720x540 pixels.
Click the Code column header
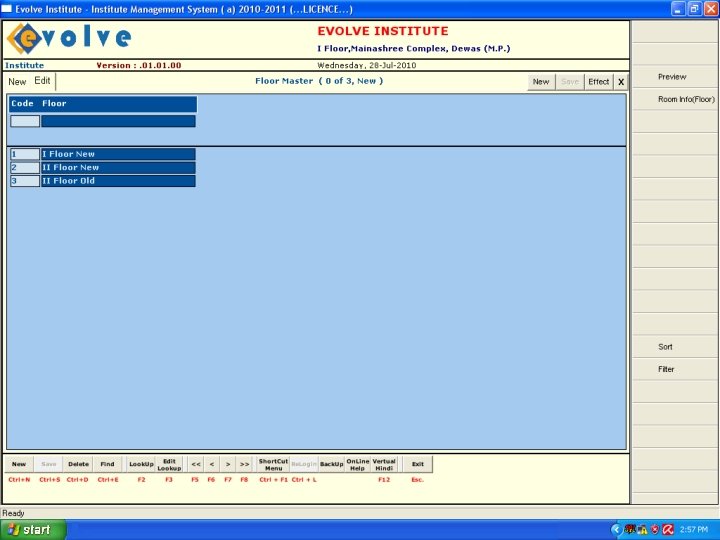(x=22, y=103)
